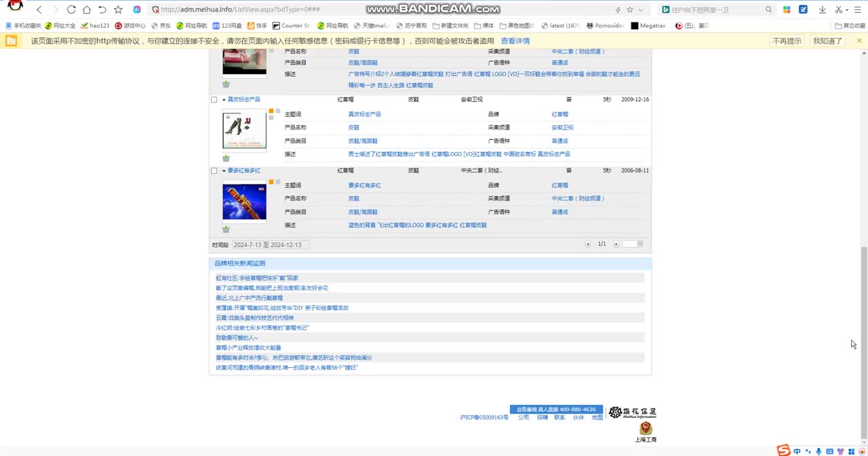The height and width of the screenshot is (456, 868).
Task: Click the Meihua Information logo
Action: point(632,413)
